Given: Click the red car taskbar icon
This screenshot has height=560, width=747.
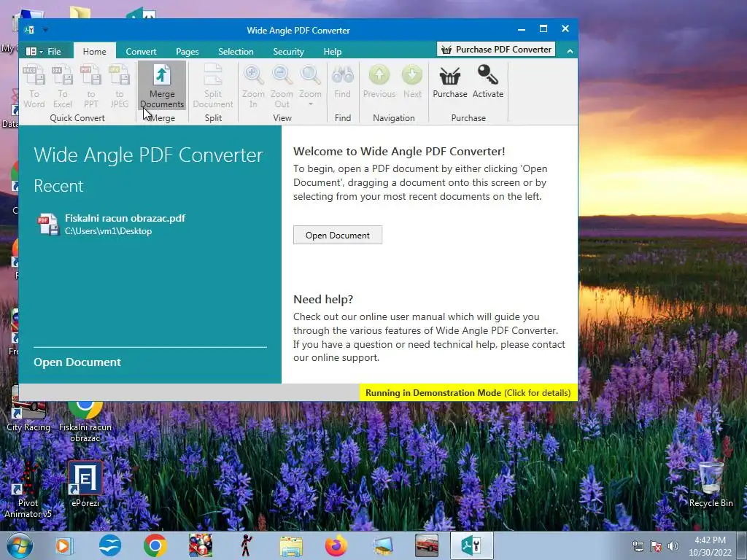Looking at the screenshot, I should click(427, 545).
